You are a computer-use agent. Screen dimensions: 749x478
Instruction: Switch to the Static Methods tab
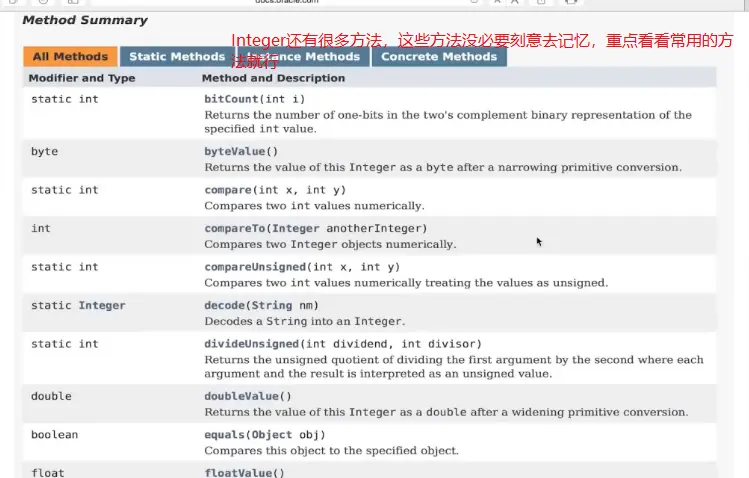(177, 56)
